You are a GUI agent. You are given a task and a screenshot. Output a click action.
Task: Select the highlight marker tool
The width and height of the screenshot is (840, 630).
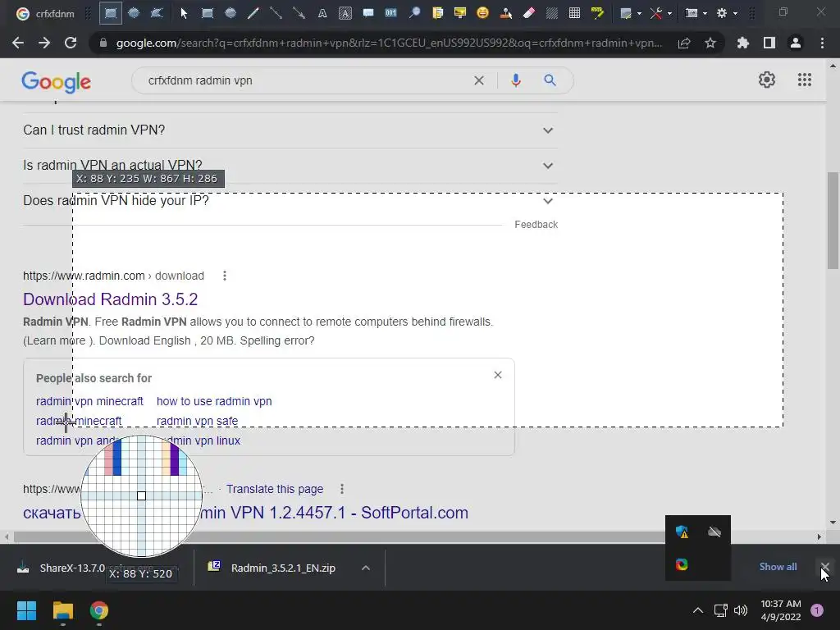597,13
